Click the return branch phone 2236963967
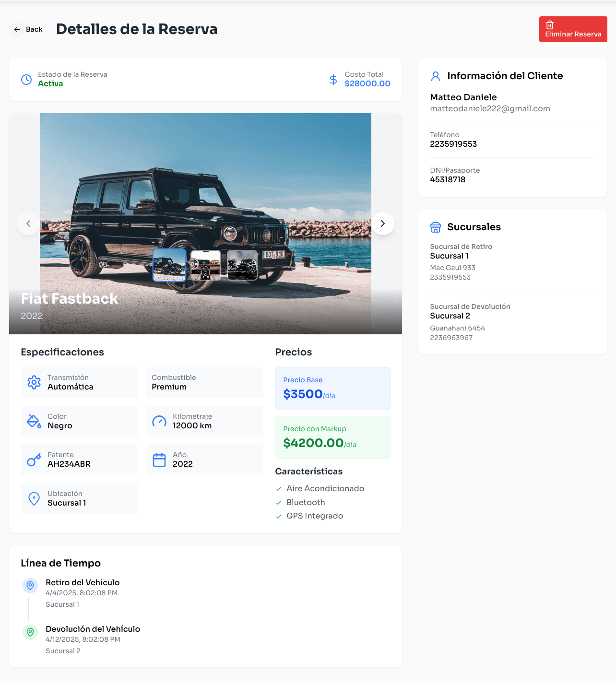The height and width of the screenshot is (684, 616). [x=451, y=338]
